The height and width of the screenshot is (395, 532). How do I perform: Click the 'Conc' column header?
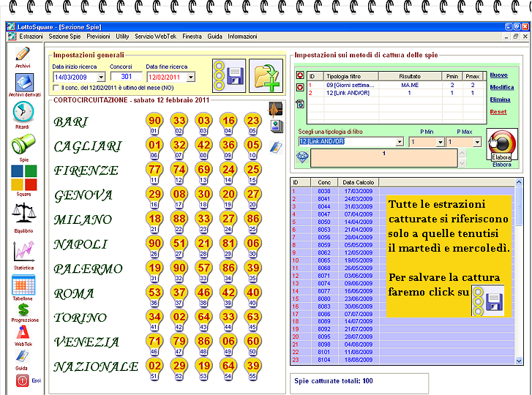pyautogui.click(x=324, y=182)
